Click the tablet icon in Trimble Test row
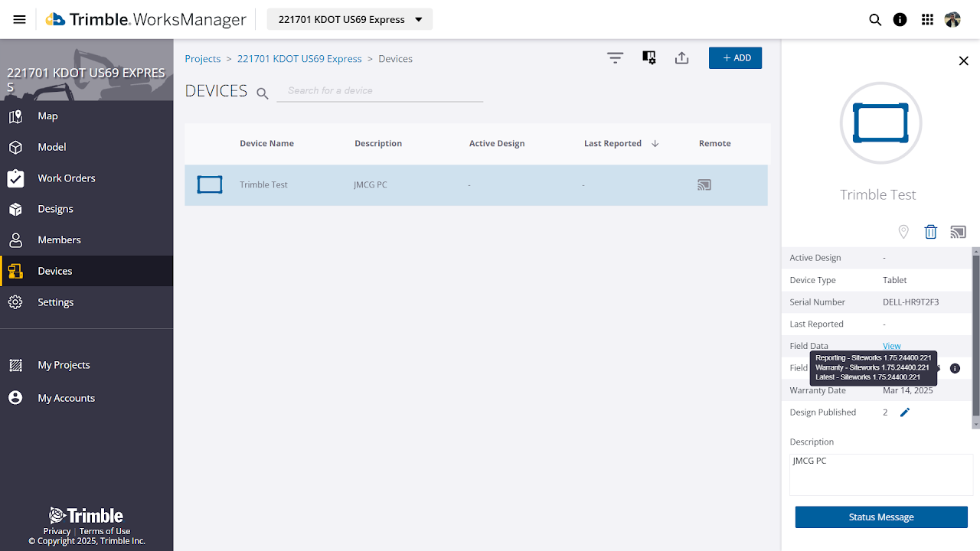Viewport: 980px width, 551px height. 210,184
